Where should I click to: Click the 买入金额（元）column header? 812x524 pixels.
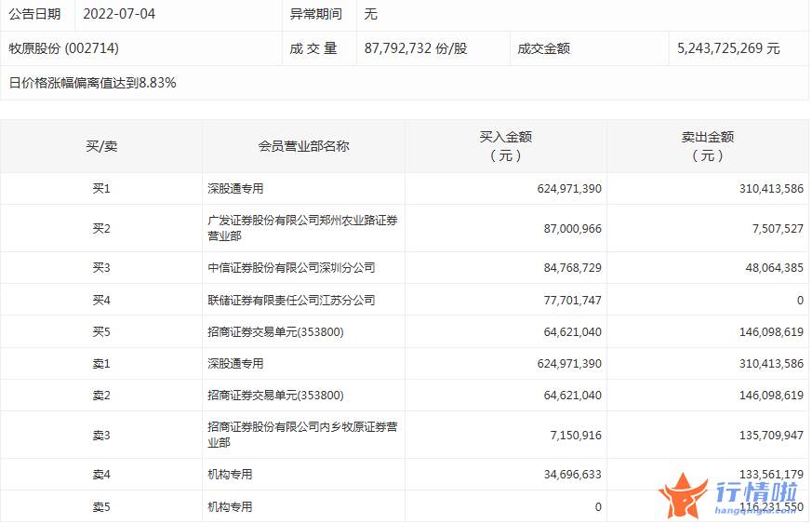click(505, 146)
